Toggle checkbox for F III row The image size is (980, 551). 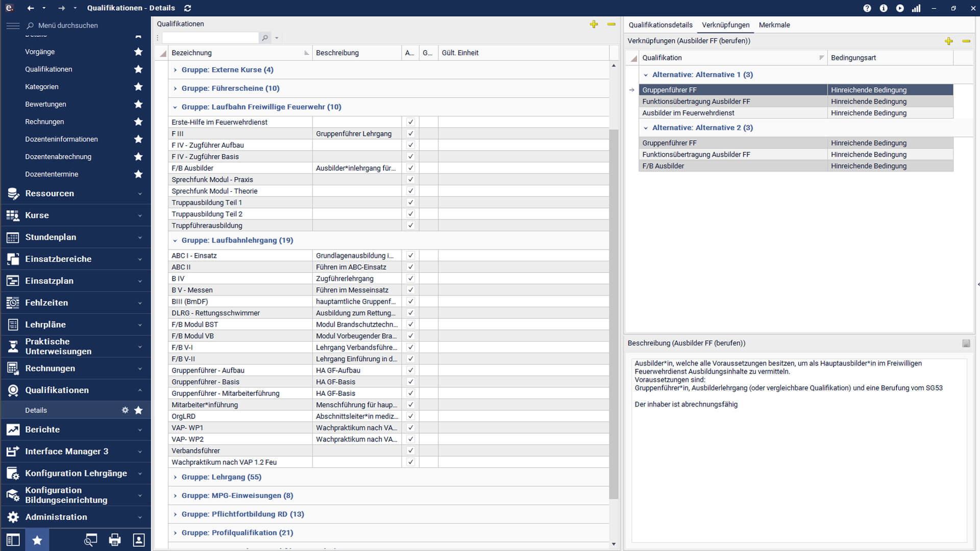click(410, 134)
